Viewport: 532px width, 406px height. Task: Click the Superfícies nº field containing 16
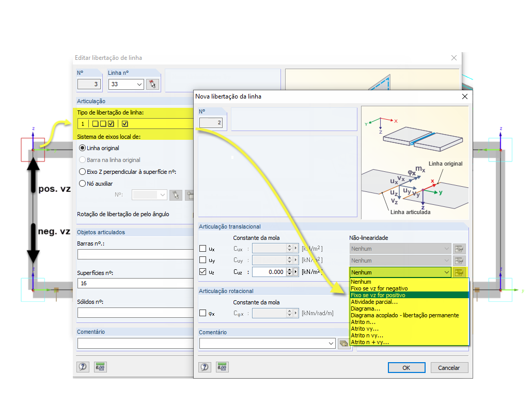point(135,283)
